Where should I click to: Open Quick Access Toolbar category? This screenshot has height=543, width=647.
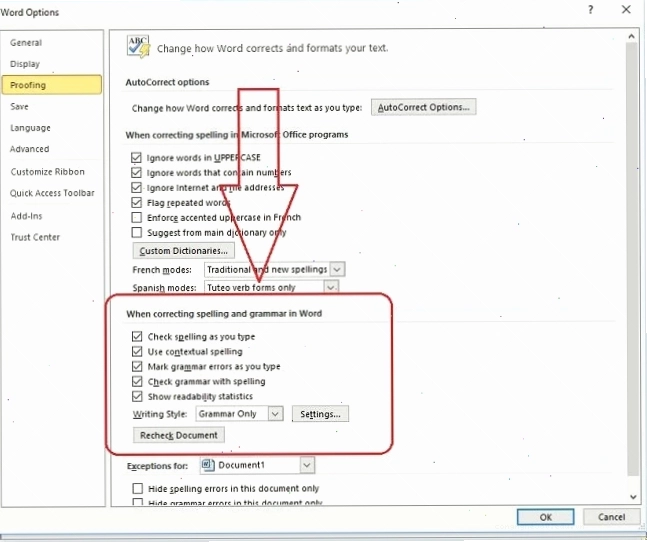click(x=52, y=193)
